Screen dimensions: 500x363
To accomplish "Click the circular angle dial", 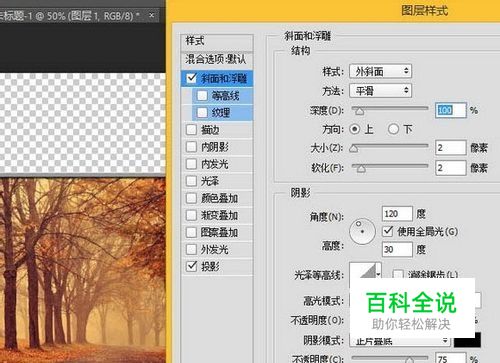I will coord(362,231).
